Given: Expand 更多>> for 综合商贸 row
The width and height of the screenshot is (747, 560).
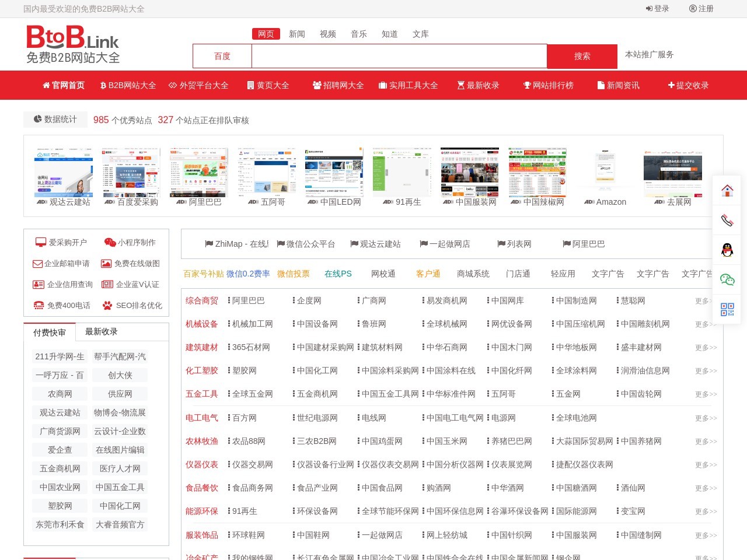Looking at the screenshot, I should point(706,301).
